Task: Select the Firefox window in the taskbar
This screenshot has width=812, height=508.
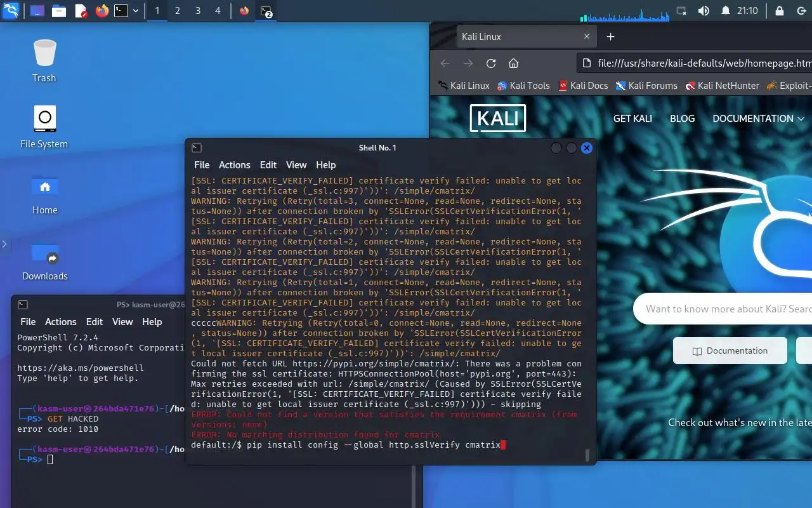Action: click(244, 11)
